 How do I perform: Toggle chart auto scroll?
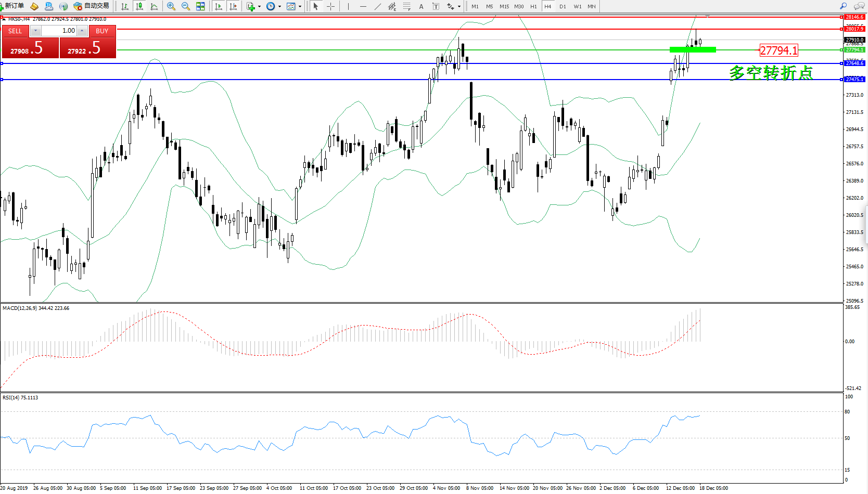pos(219,6)
